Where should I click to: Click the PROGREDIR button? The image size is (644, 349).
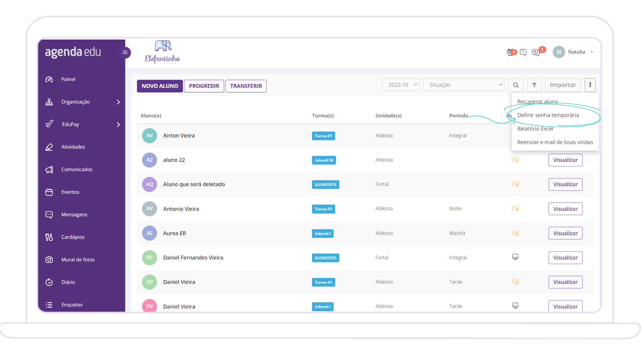(x=204, y=86)
